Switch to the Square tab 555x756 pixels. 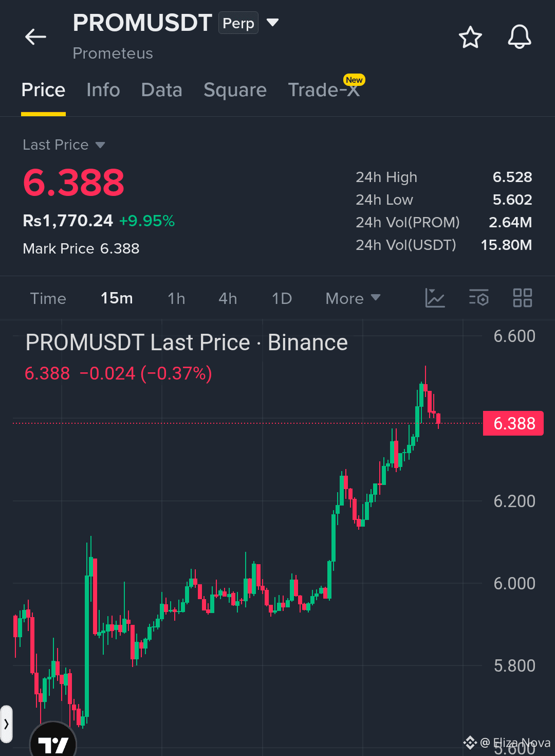(235, 90)
